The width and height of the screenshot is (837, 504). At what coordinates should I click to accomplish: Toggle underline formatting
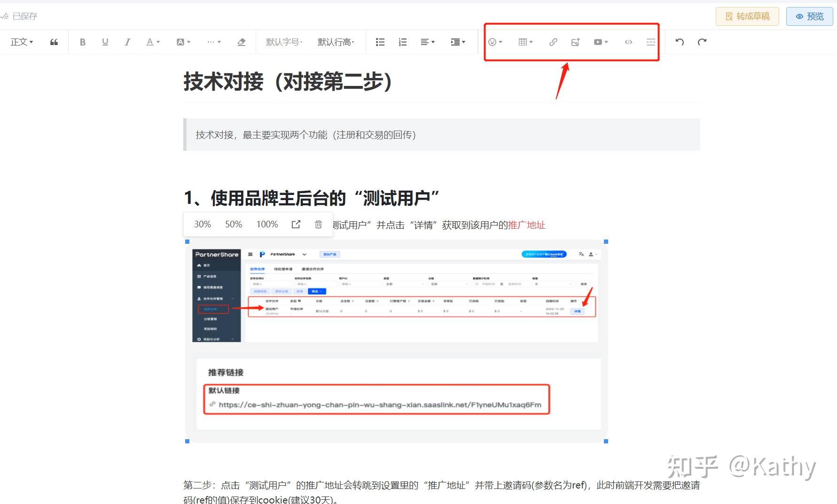click(105, 42)
